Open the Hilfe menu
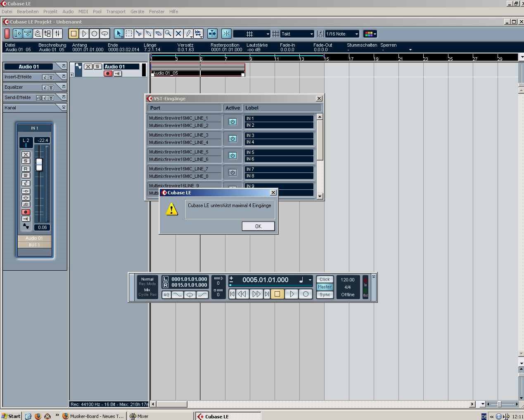524x420 pixels. pyautogui.click(x=174, y=12)
